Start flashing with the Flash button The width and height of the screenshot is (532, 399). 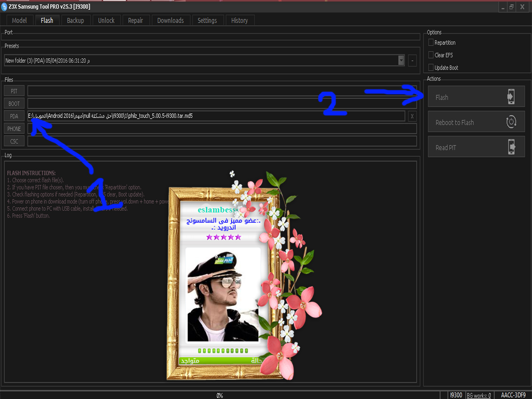coord(476,96)
